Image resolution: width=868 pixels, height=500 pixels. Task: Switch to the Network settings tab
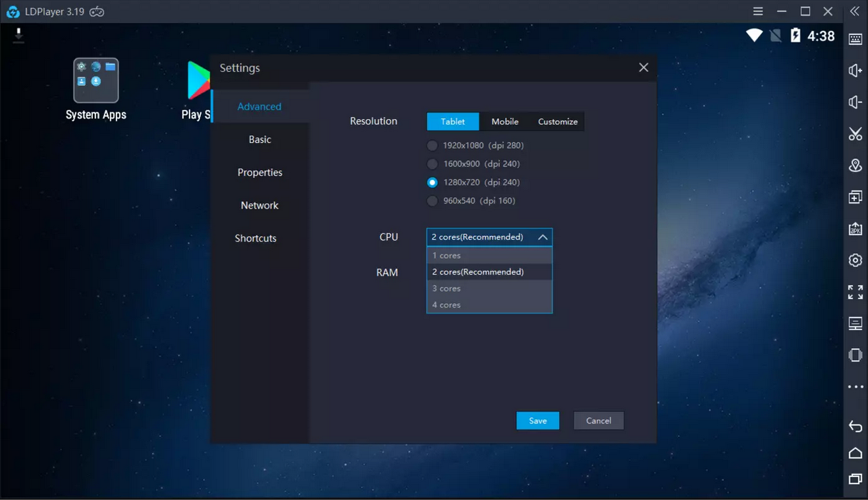(259, 206)
